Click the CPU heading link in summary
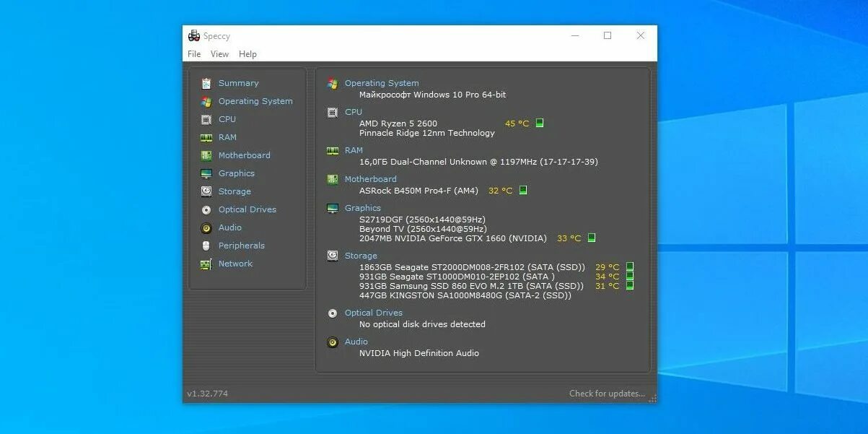This screenshot has height=434, width=868. pyautogui.click(x=354, y=112)
